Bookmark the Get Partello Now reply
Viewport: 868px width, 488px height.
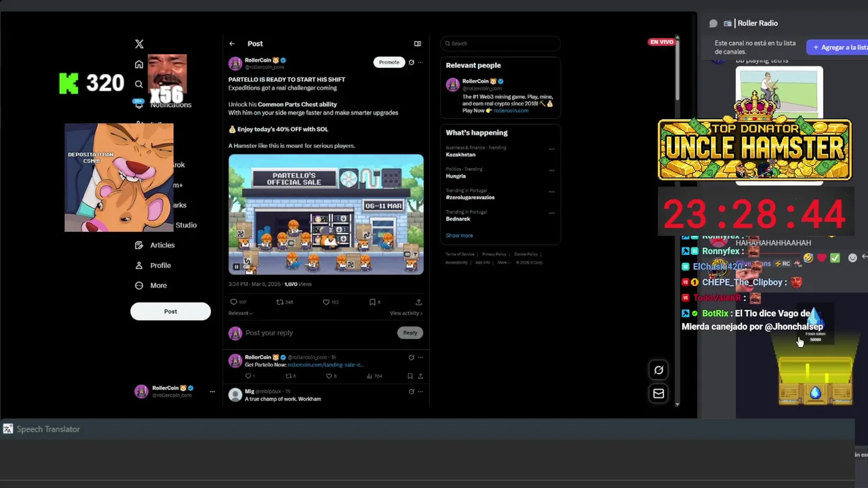tap(410, 375)
